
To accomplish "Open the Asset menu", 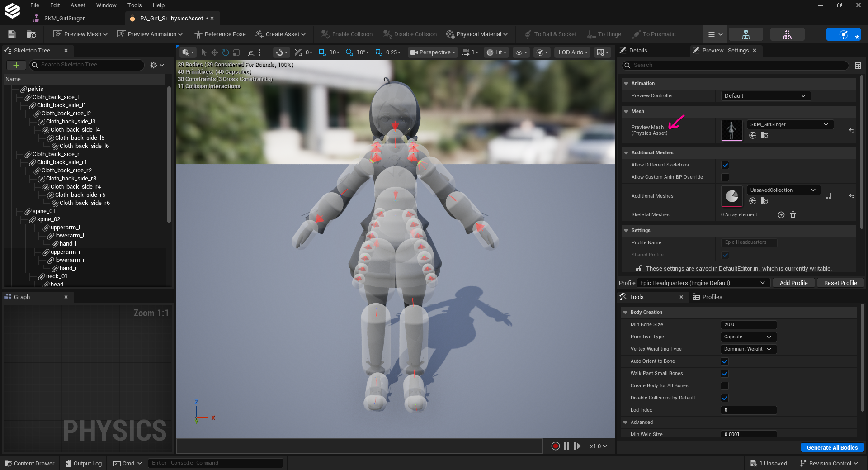I will tap(78, 5).
